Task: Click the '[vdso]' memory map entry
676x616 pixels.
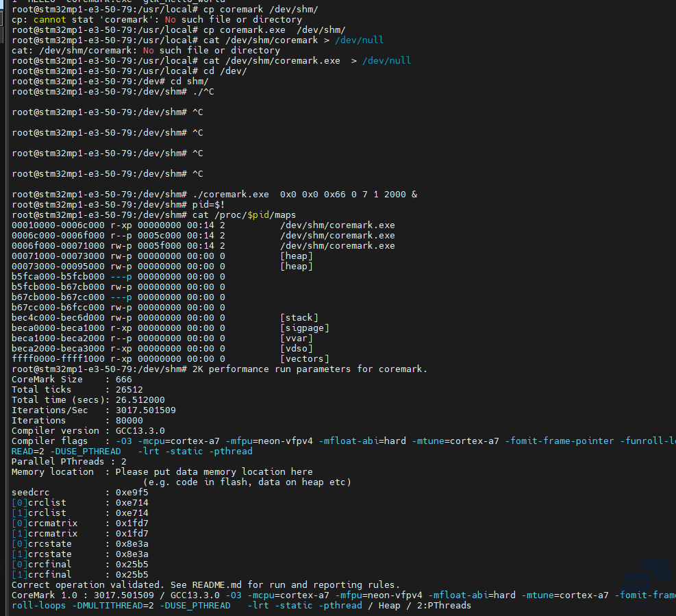Action: (296, 349)
